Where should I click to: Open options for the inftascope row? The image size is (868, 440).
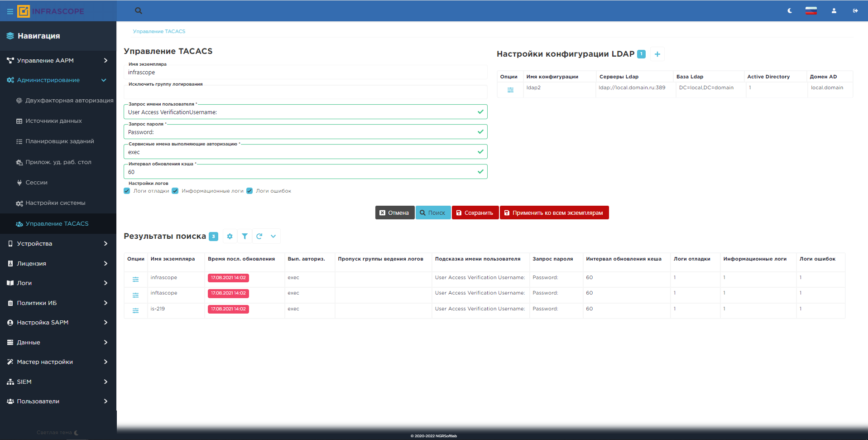(135, 295)
